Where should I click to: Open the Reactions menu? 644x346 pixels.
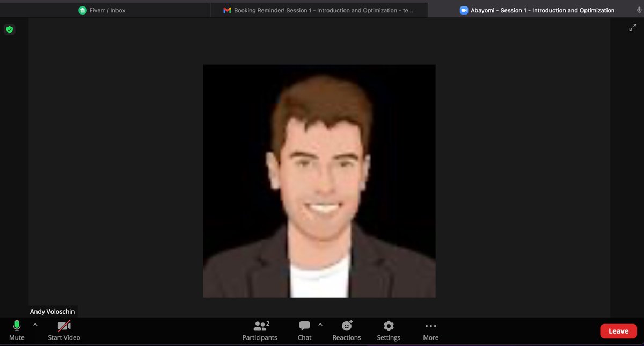[x=347, y=330]
